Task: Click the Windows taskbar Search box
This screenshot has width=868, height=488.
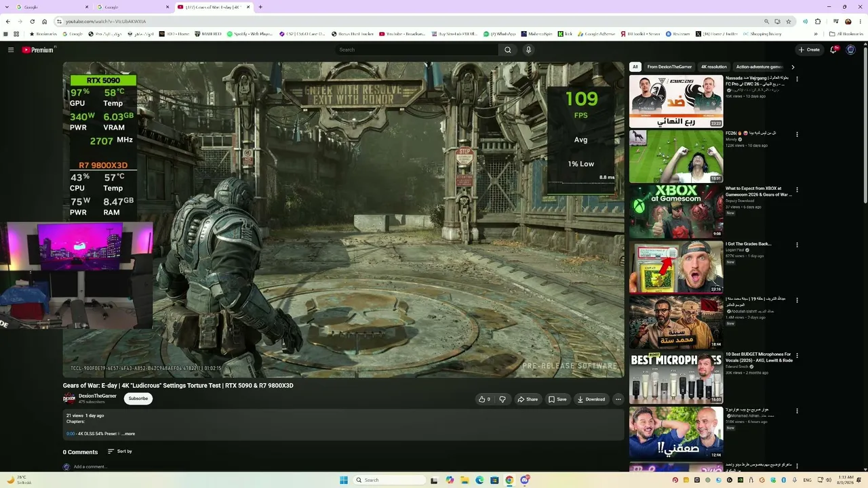Action: tap(388, 480)
